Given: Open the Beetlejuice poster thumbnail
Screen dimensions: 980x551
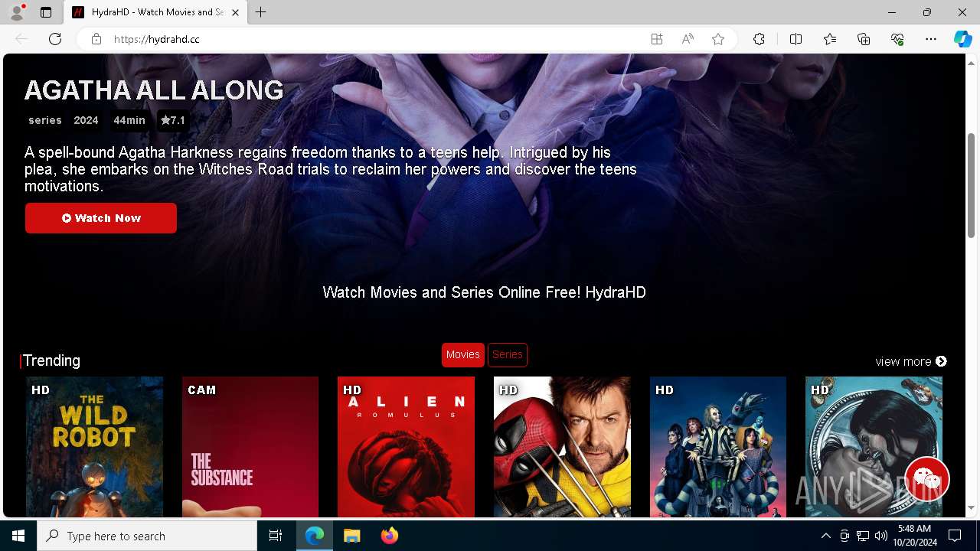Looking at the screenshot, I should (x=718, y=447).
